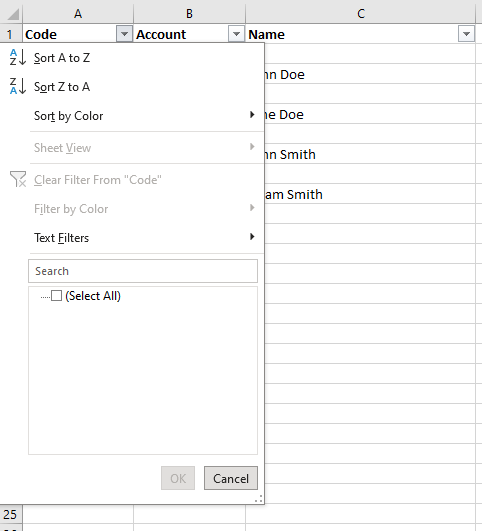The image size is (482, 531).
Task: Grab the filter menu resize grip
Action: (x=259, y=498)
